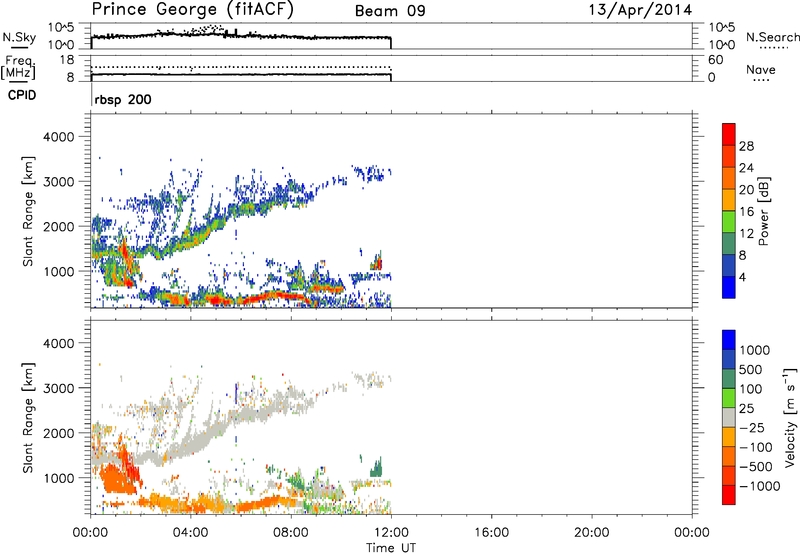Click the '-1000' label on Velocity color bar
800x554 pixels.
[759, 486]
